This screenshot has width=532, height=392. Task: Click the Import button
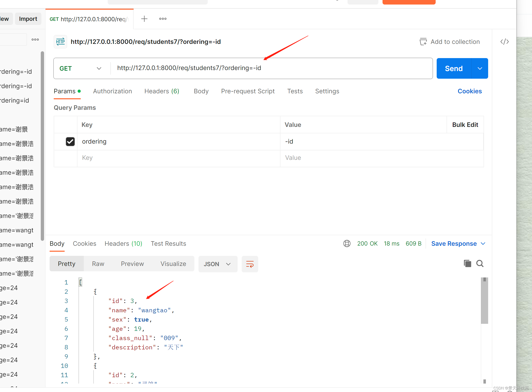[x=28, y=19]
